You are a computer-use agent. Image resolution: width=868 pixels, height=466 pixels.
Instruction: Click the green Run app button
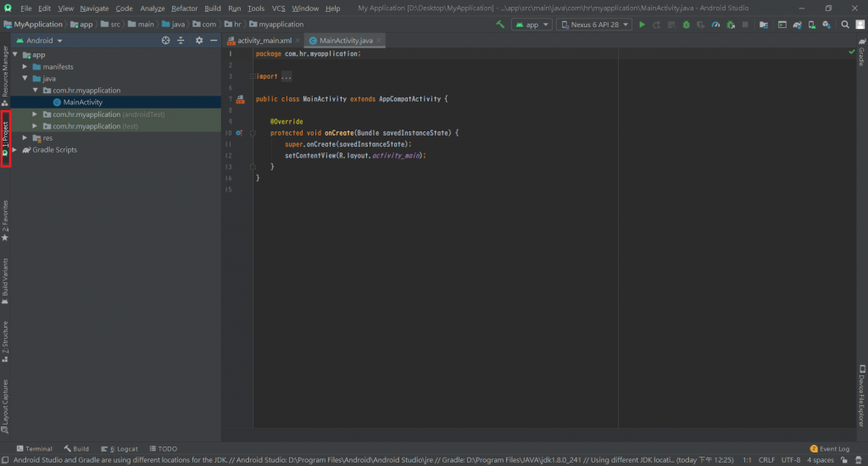pos(642,25)
